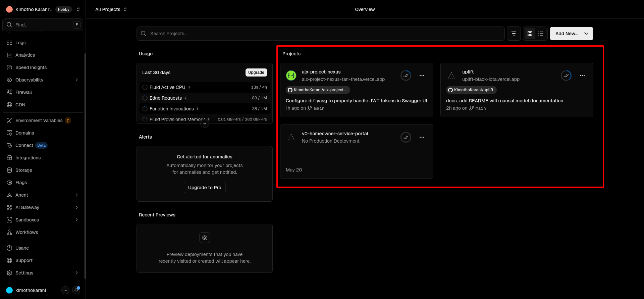The image size is (644, 299).
Task: Click the Usage pie icon in the sidebar
Action: 9,248
